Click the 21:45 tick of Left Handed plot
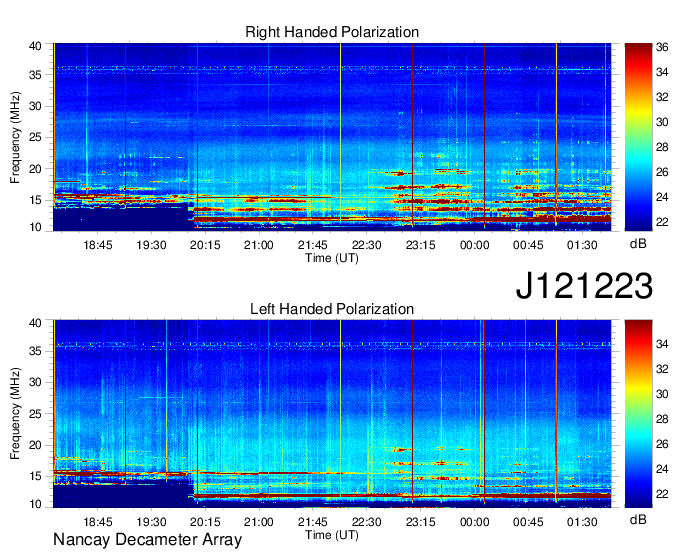This screenshot has width=680, height=552. 313,522
